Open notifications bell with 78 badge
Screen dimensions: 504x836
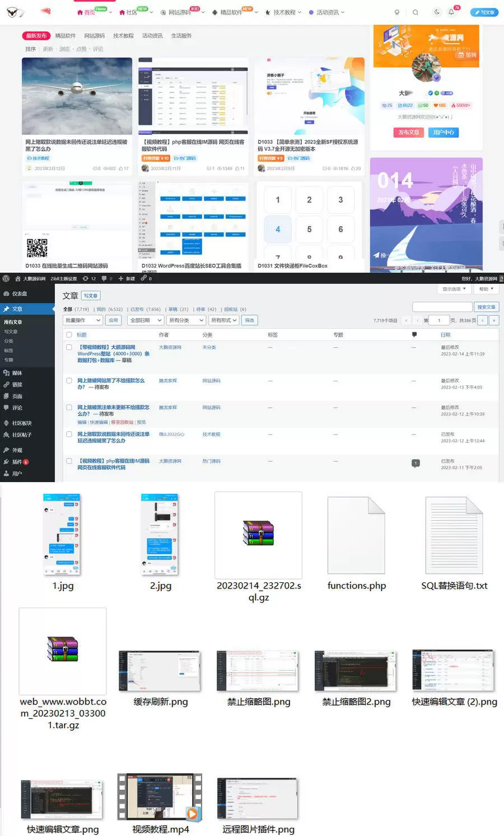(x=451, y=12)
